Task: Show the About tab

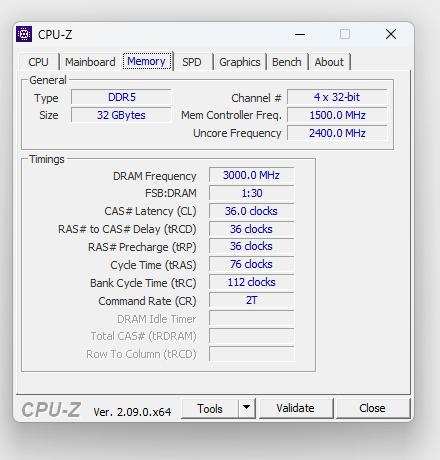Action: pos(329,62)
